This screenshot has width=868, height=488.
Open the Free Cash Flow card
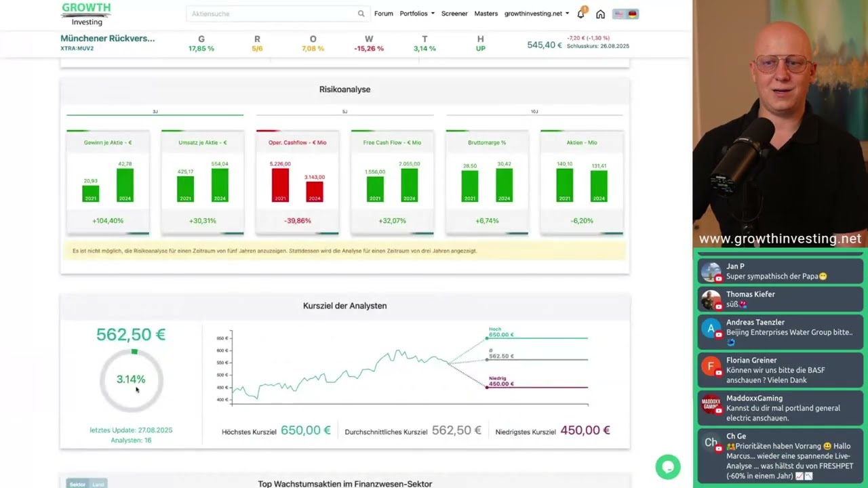tap(392, 182)
